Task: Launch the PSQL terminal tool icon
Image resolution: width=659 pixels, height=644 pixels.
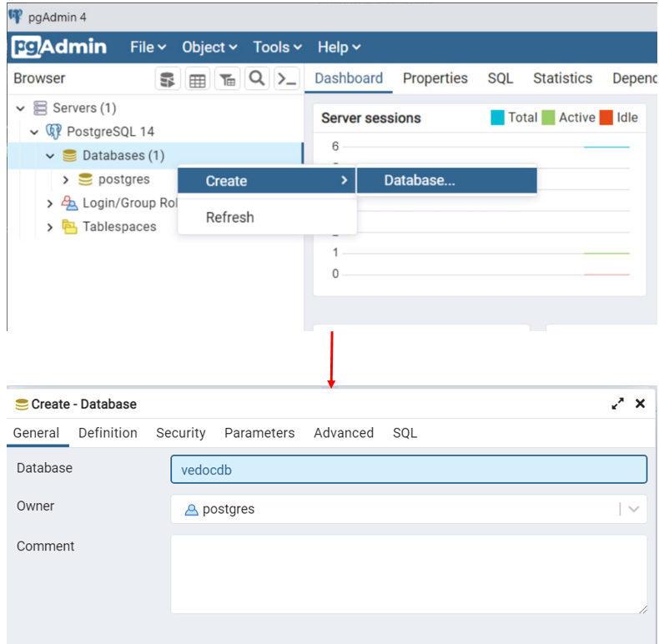Action: pos(286,79)
